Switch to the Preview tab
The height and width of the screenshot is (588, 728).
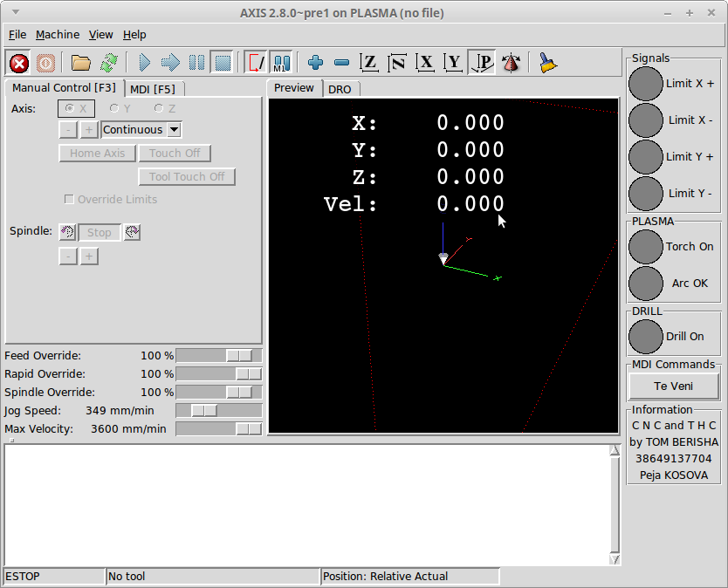click(x=294, y=88)
